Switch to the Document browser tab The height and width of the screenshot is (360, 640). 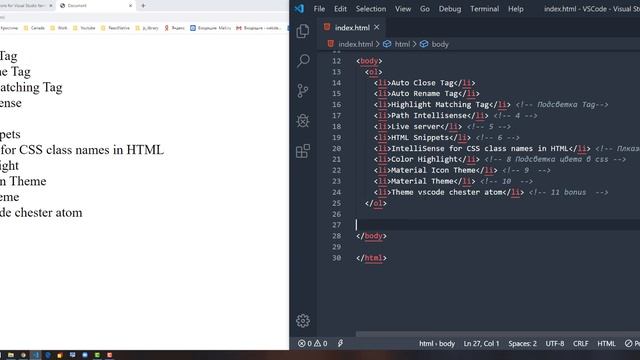click(96, 6)
